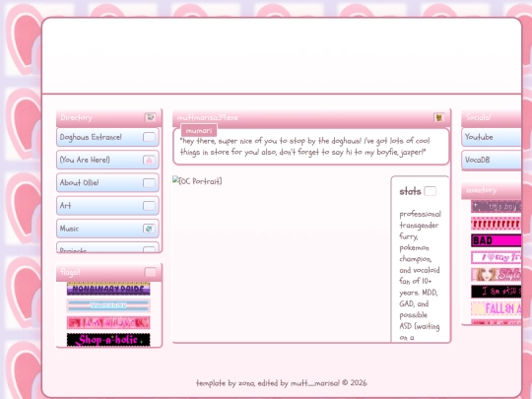532x399 pixels.
Task: Click the BAD inventory blinkie
Action: tap(496, 240)
